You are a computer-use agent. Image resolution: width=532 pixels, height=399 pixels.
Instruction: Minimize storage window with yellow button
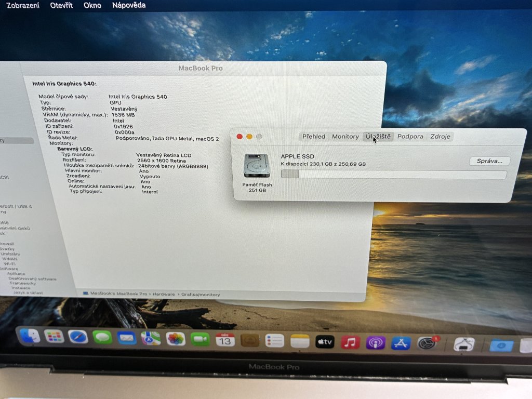click(249, 137)
